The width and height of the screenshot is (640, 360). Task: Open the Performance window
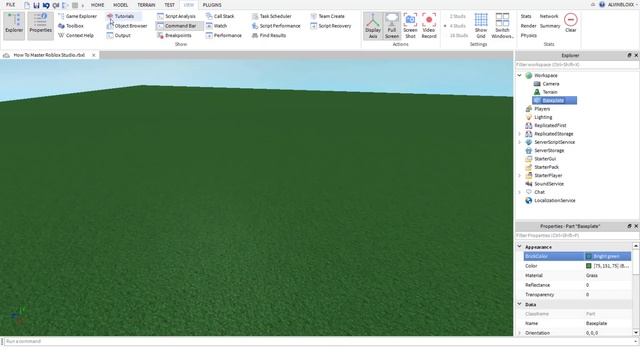click(224, 36)
